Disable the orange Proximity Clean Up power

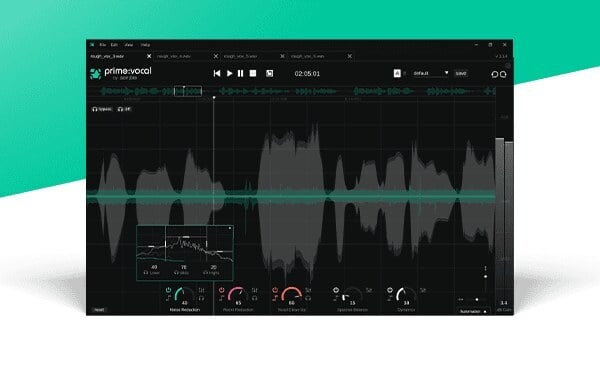pos(275,290)
